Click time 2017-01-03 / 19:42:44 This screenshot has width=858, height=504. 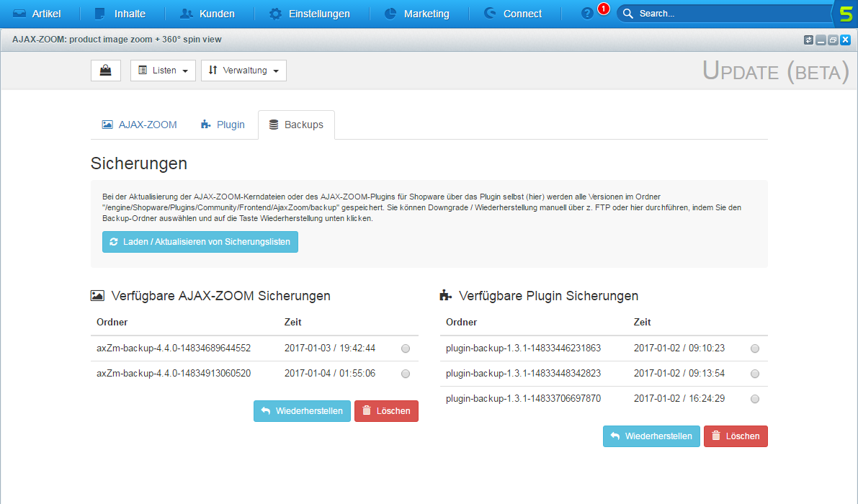click(330, 348)
